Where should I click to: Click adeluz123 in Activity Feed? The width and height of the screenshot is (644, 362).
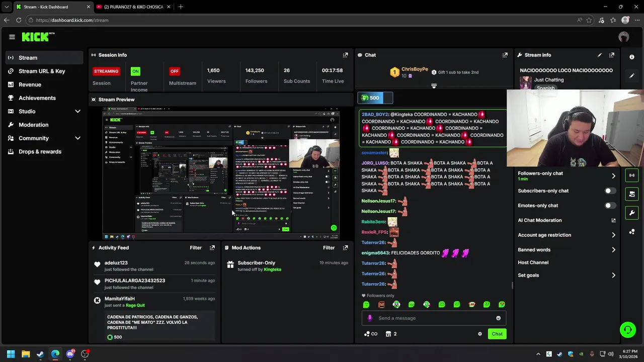pos(116,263)
